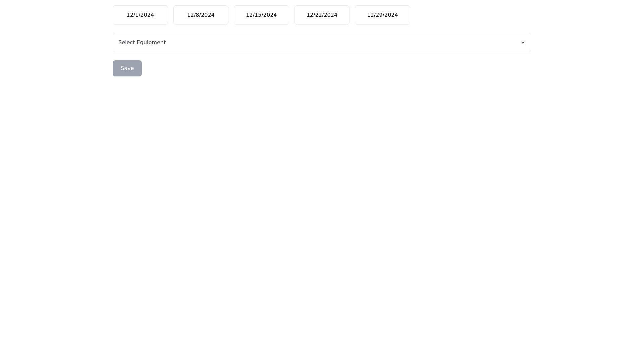The height and width of the screenshot is (362, 644).
Task: Toggle the mid-month 12/15/2024 date
Action: click(261, 15)
